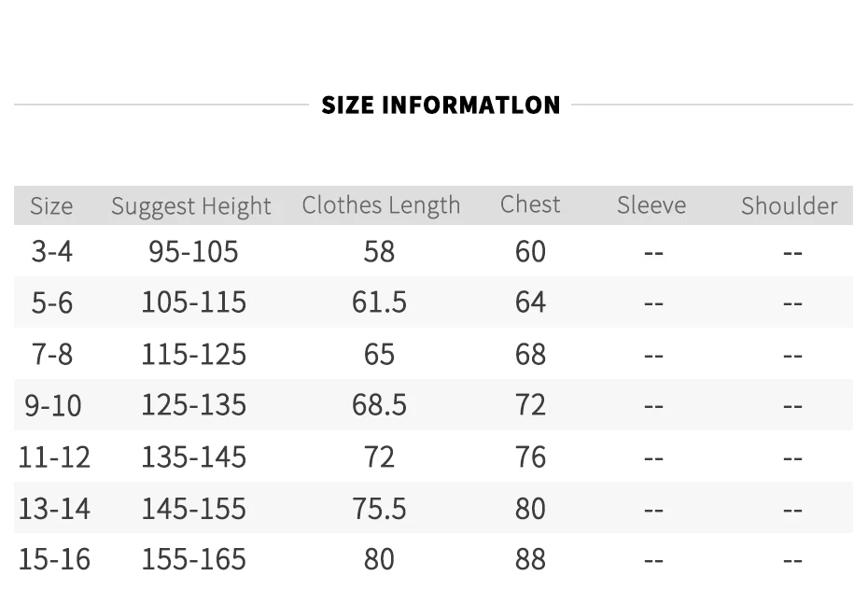
Task: Click the 9-10 size cell
Action: (x=53, y=406)
